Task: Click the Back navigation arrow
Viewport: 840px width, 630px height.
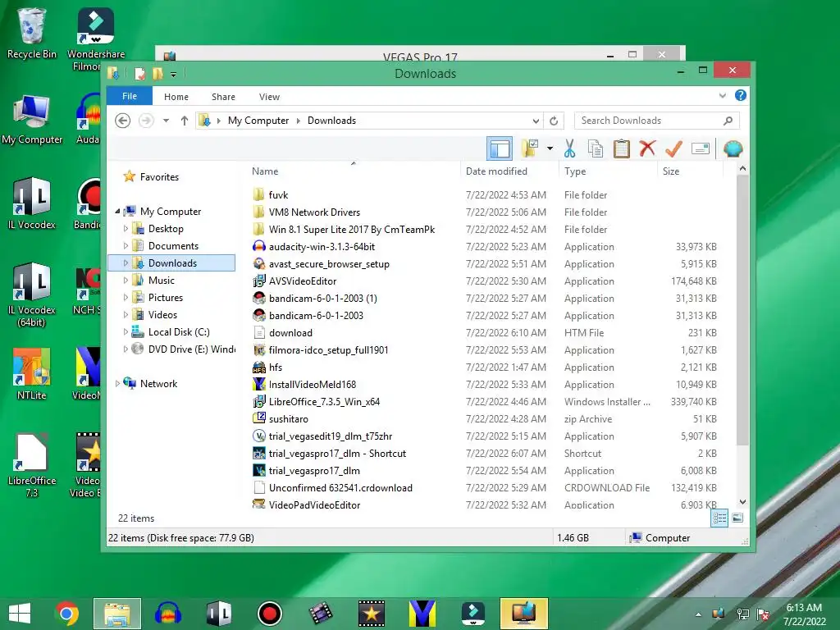Action: (x=123, y=121)
